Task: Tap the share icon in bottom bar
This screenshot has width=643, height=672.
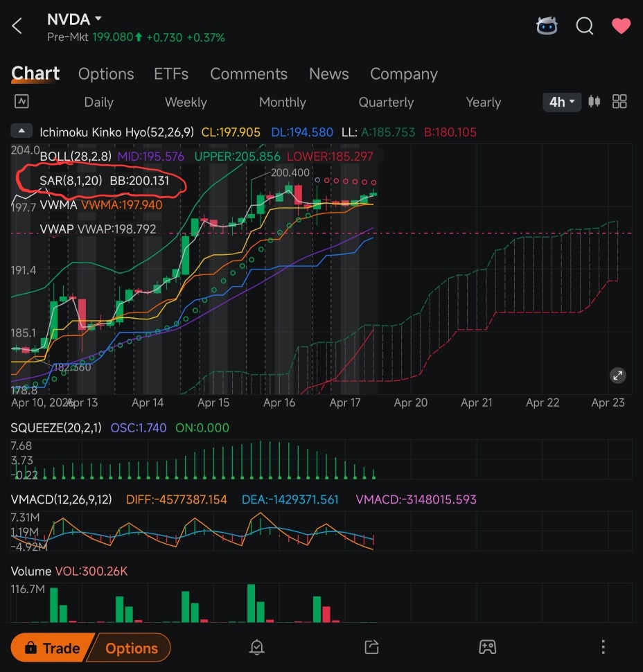Action: coord(371,647)
